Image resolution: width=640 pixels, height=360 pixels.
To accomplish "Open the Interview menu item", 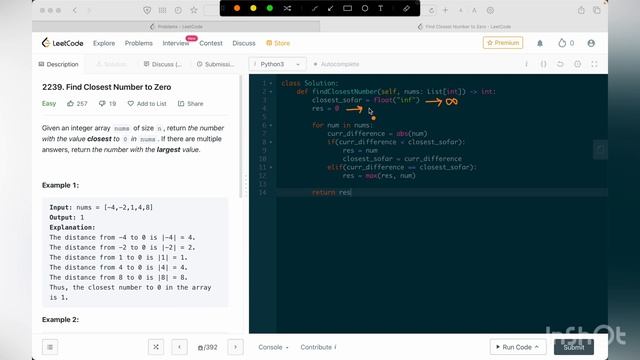I will coord(176,43).
